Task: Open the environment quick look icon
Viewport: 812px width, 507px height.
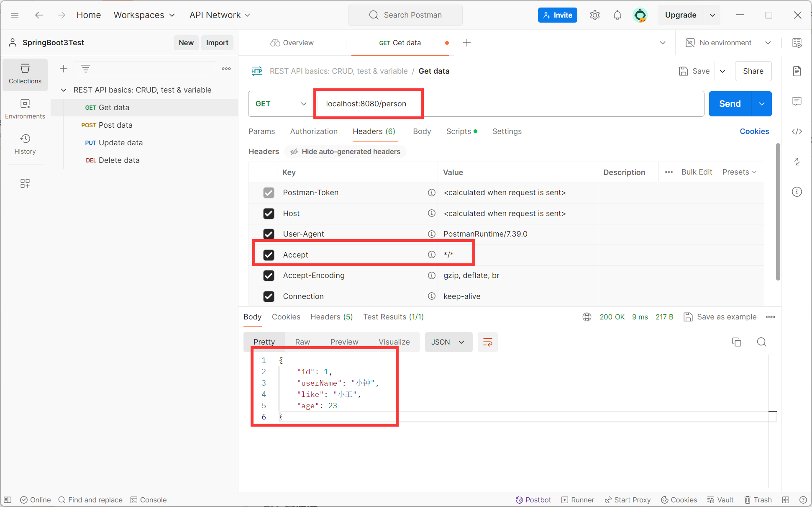Action: point(797,43)
